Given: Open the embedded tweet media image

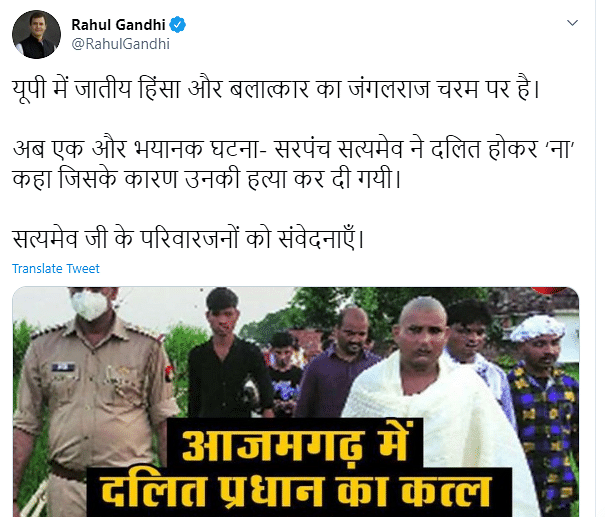Looking at the screenshot, I should coord(296,402).
